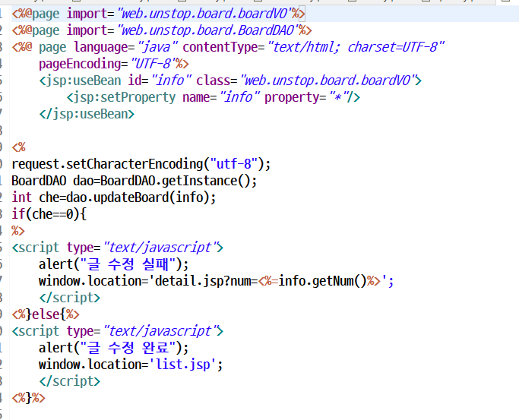Click the info.getNum() expression
Image resolution: width=519 pixels, height=420 pixels.
click(x=322, y=281)
